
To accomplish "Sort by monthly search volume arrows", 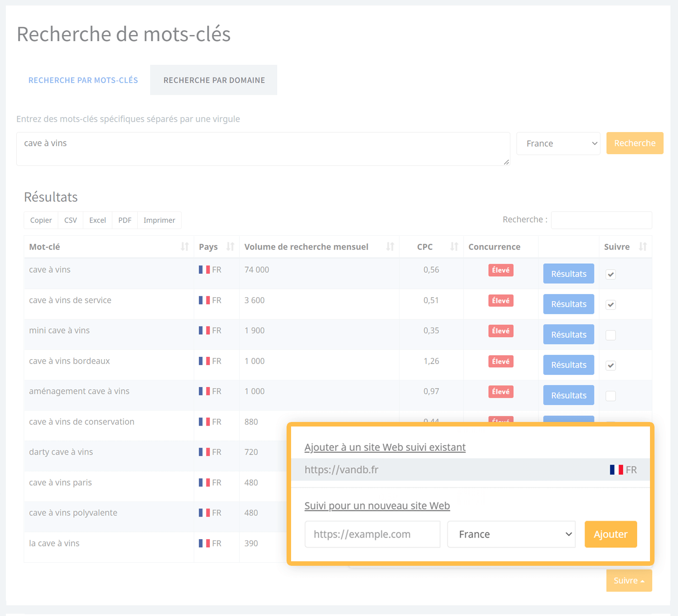I will (x=390, y=246).
